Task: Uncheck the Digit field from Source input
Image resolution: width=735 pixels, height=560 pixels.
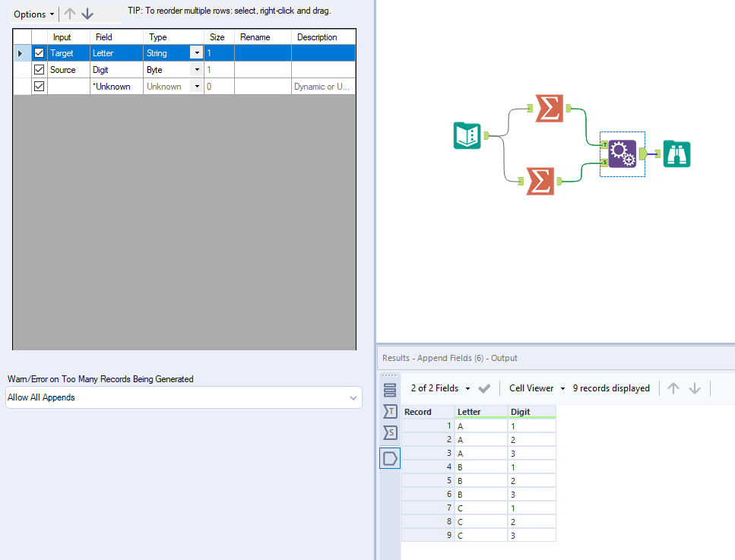Action: [39, 69]
